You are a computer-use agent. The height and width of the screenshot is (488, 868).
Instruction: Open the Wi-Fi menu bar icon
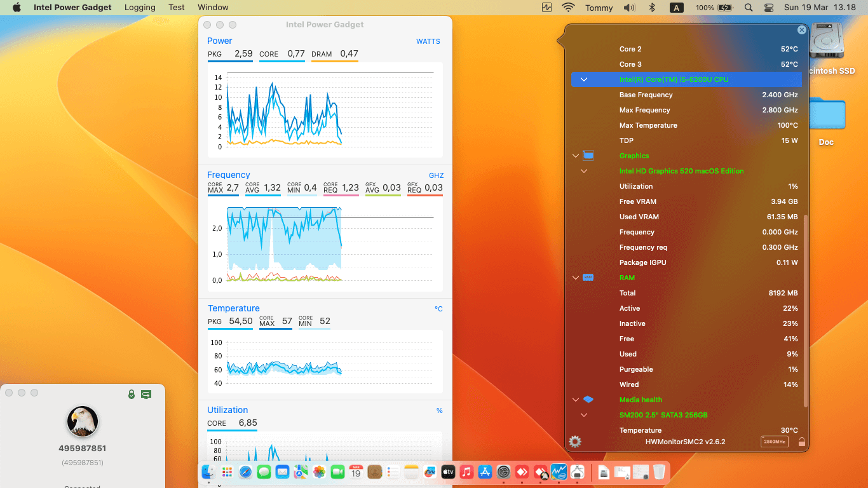[568, 8]
